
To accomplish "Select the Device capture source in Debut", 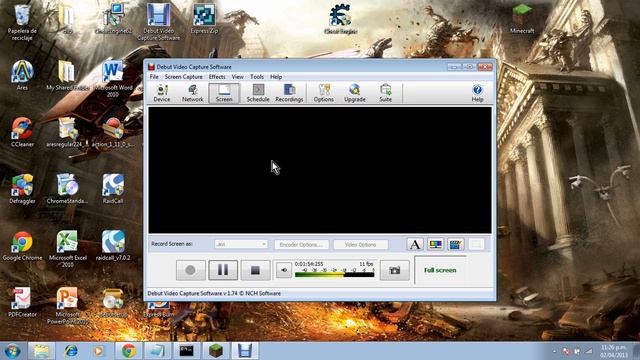I will (162, 93).
